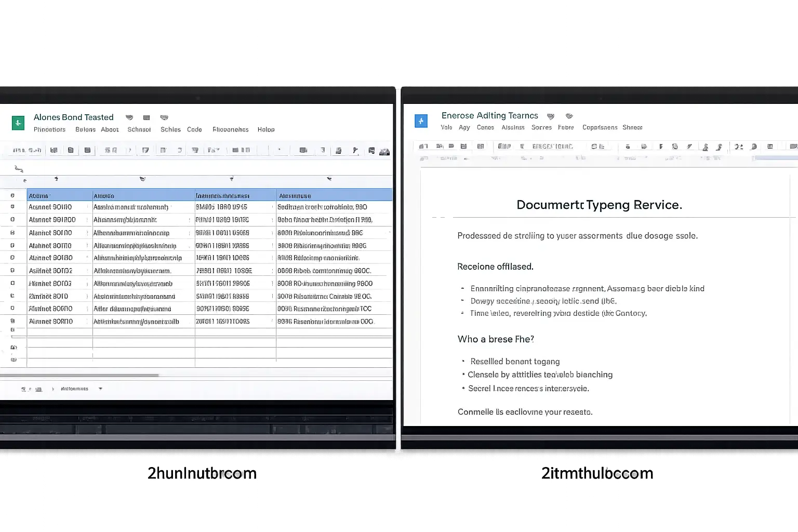Screen dimensions: 798x532
Task: Click the rightmost icon in the spreadsheet toolbar
Action: tap(384, 151)
